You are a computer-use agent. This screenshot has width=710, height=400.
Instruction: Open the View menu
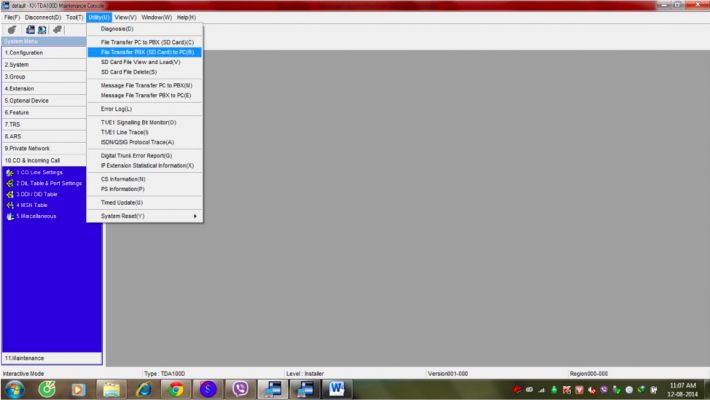pyautogui.click(x=125, y=17)
